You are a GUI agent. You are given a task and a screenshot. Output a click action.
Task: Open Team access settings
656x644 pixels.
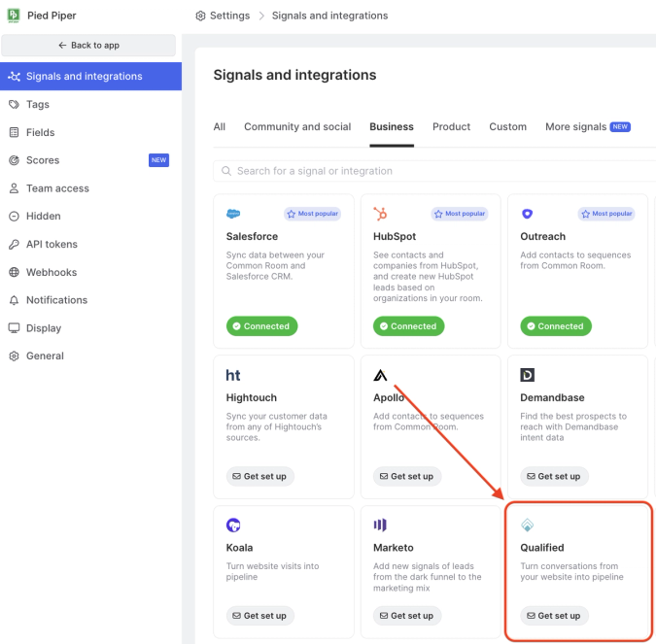pos(90,188)
